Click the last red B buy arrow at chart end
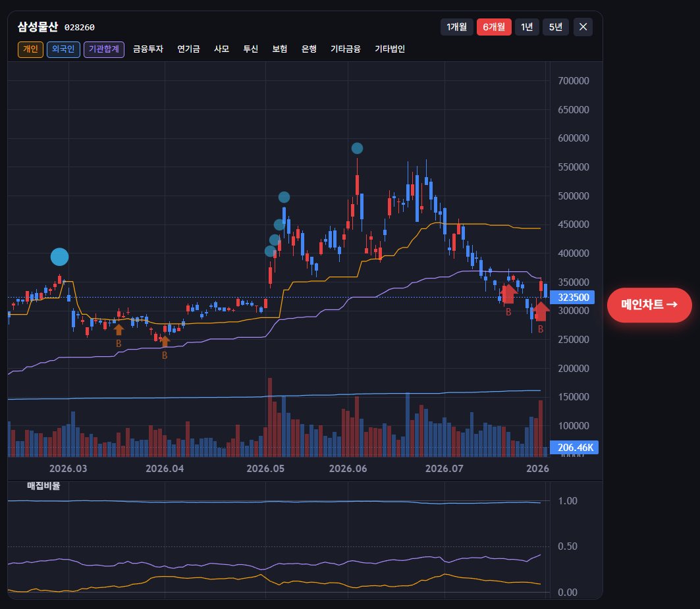 [540, 311]
